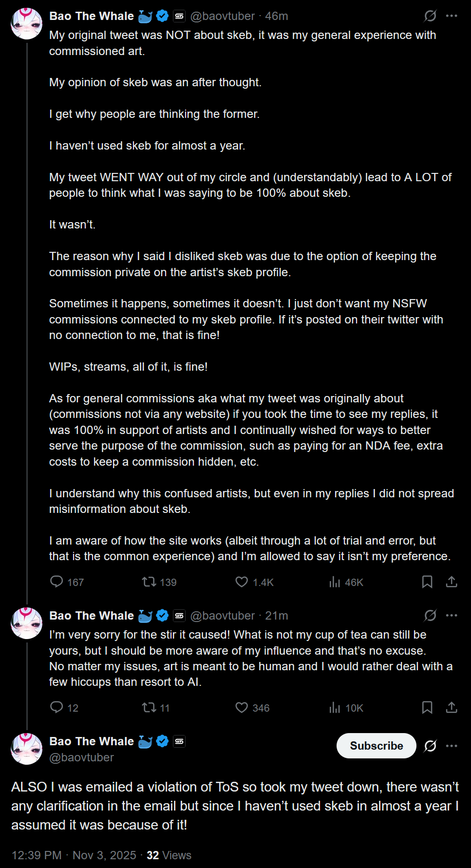Screen dimensions: 471x868
Task: View analytics for the 10K views tweet
Action: point(335,707)
